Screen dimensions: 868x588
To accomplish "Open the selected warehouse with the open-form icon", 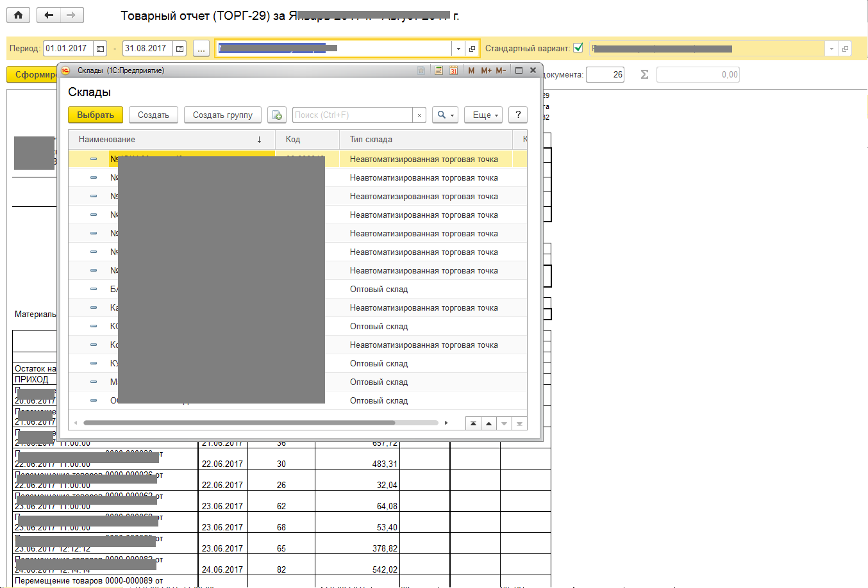I will pyautogui.click(x=472, y=49).
